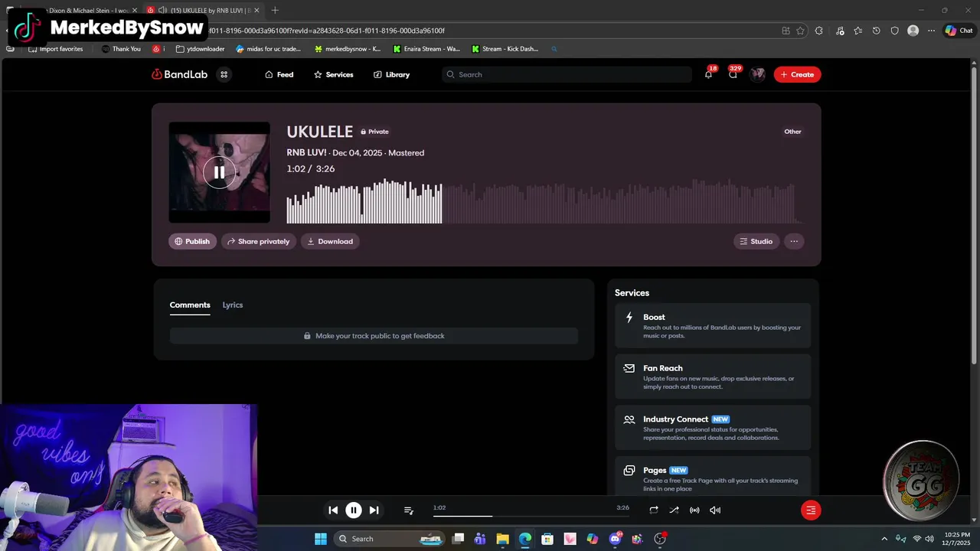Click the red Create button
The image size is (980, 551).
(x=797, y=74)
